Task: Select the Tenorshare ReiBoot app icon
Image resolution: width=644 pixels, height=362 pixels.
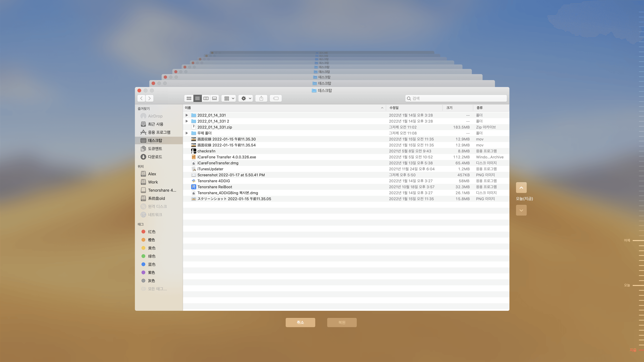Action: [x=194, y=187]
